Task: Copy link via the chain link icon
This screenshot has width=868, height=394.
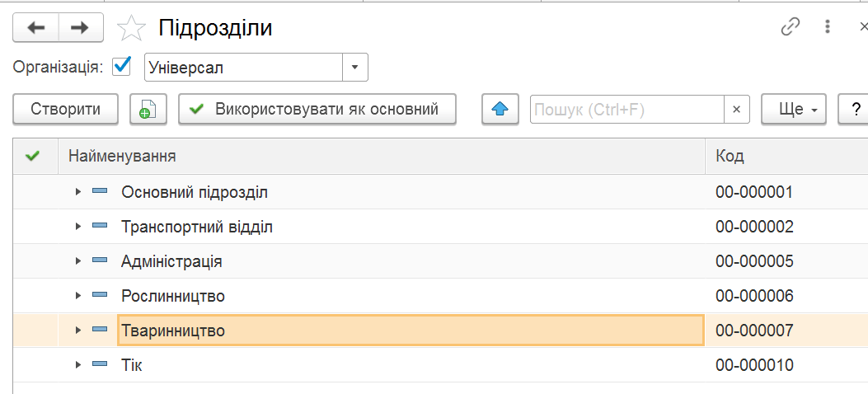Action: click(791, 26)
